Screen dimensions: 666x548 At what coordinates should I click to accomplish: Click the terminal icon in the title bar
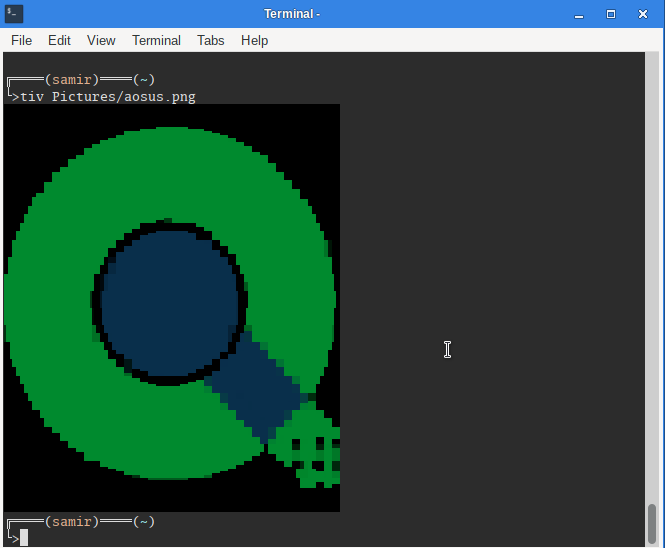[x=14, y=14]
